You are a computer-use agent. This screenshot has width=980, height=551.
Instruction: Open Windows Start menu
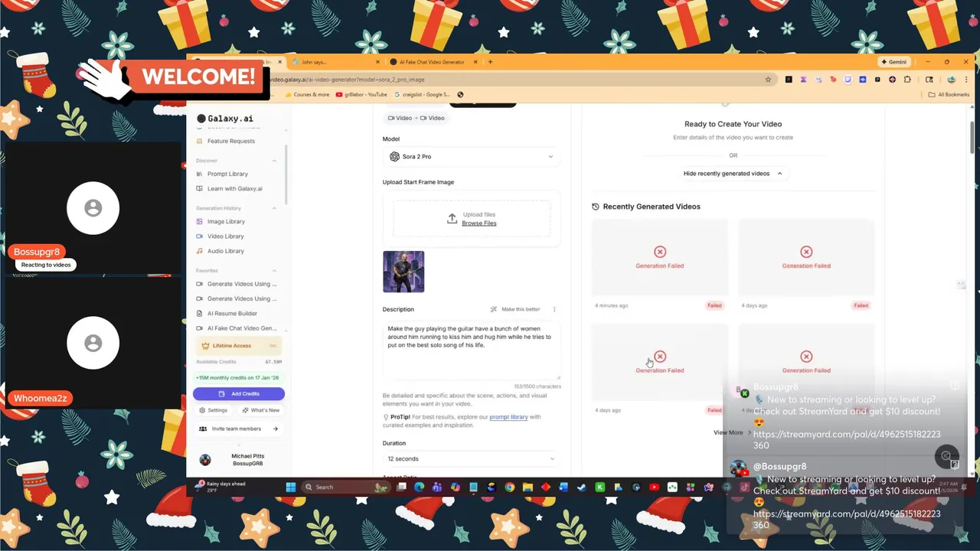point(291,487)
